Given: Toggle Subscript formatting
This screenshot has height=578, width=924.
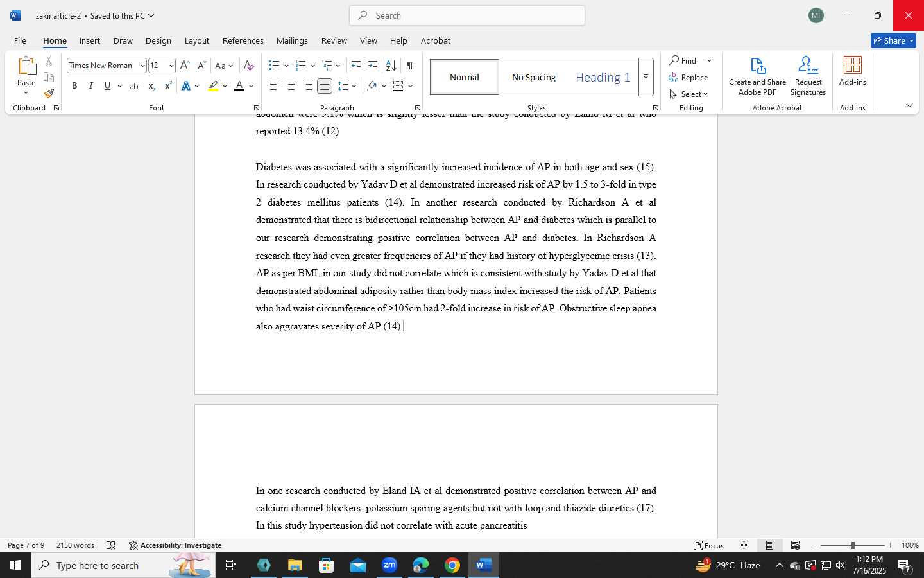Looking at the screenshot, I should coord(151,86).
